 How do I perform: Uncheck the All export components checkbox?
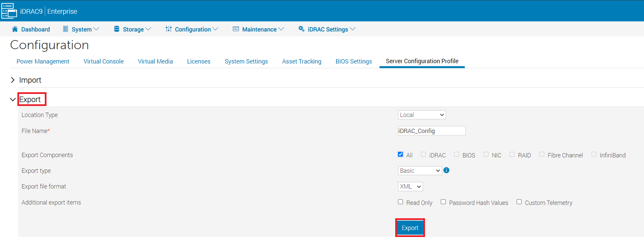(x=400, y=154)
